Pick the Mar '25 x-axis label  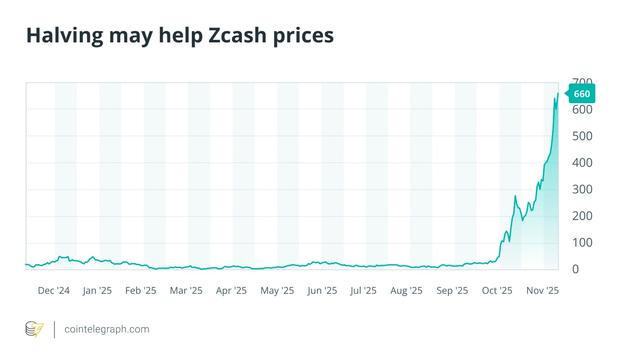[186, 290]
